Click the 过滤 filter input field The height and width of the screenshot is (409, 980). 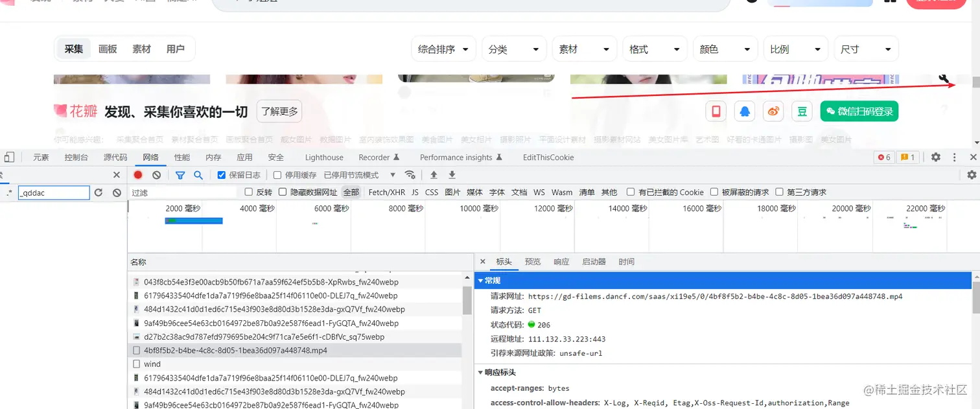point(184,193)
